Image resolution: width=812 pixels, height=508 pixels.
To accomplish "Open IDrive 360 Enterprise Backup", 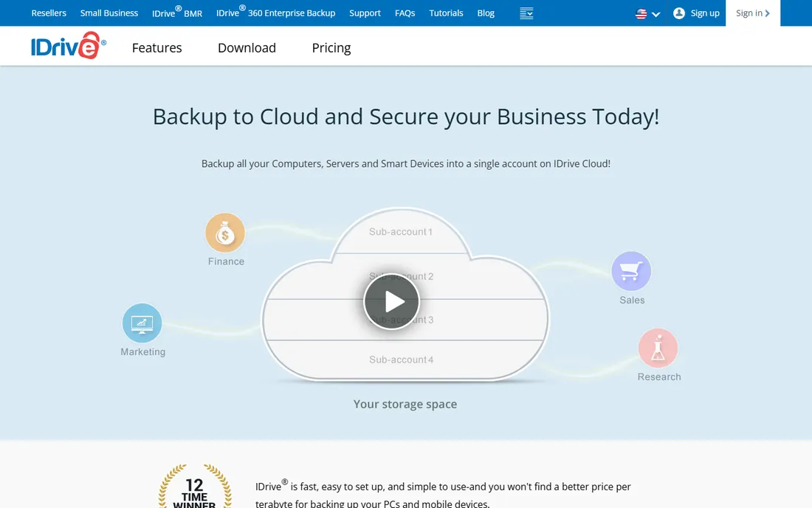I will 275,12.
